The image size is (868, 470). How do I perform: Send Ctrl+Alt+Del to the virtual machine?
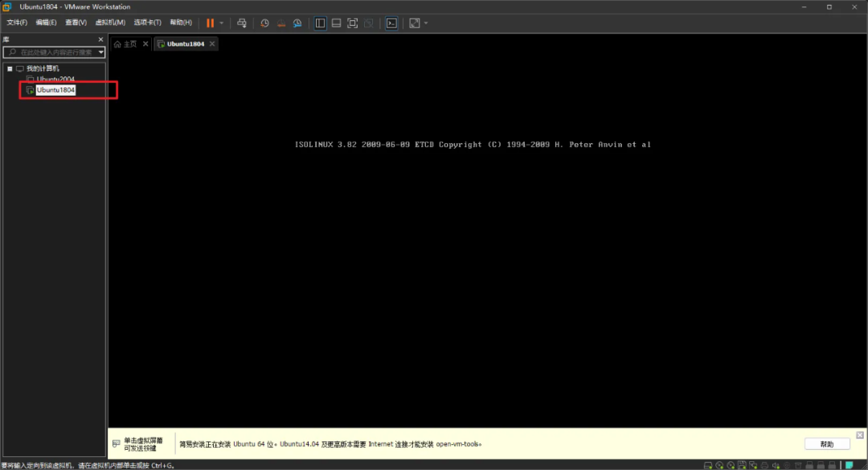[x=242, y=22]
